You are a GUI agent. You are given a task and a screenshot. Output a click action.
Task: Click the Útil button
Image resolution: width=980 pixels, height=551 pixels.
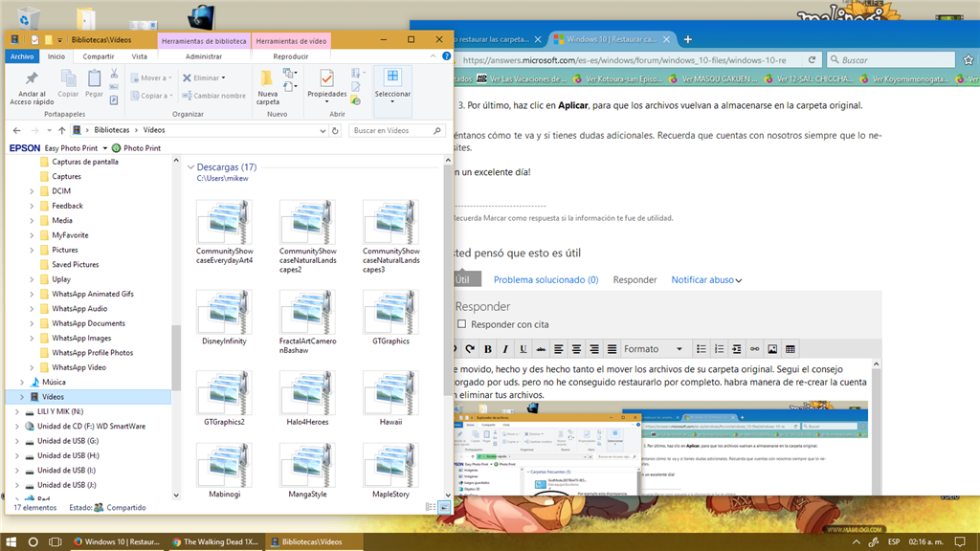(466, 279)
